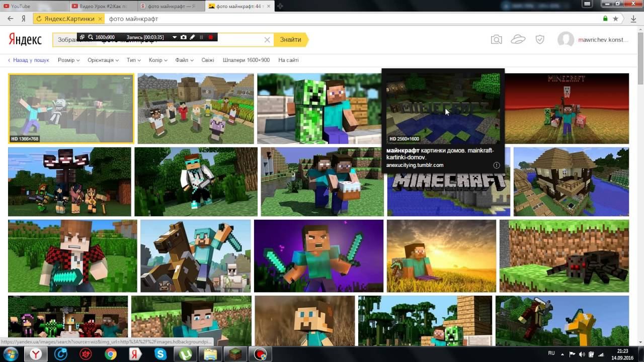644x362 pixels.
Task: Open the Minecraft villagers on farm thumbnail
Action: click(196, 109)
